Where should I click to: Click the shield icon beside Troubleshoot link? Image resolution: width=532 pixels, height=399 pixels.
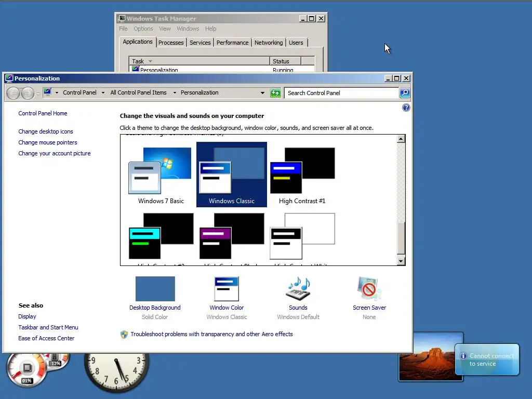pyautogui.click(x=124, y=335)
